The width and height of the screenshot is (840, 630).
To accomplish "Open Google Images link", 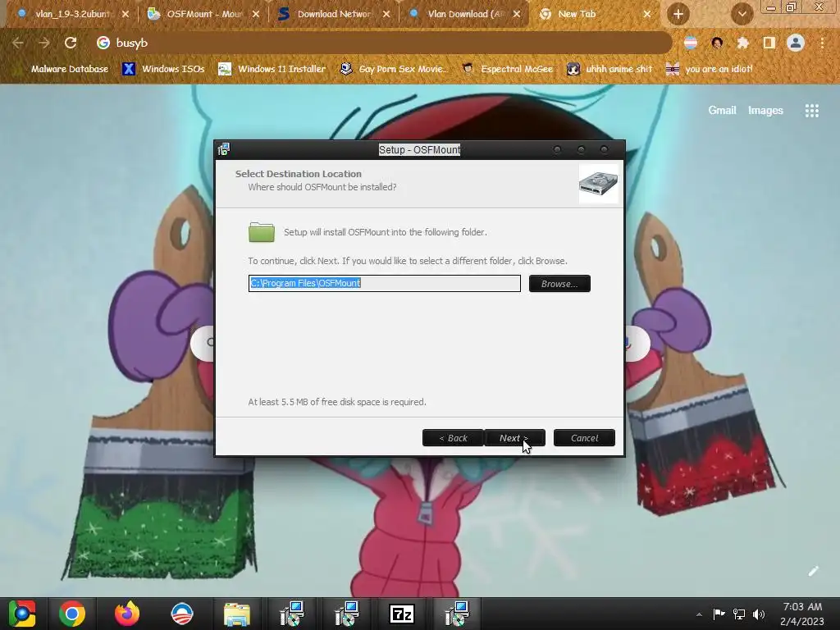I will click(765, 111).
